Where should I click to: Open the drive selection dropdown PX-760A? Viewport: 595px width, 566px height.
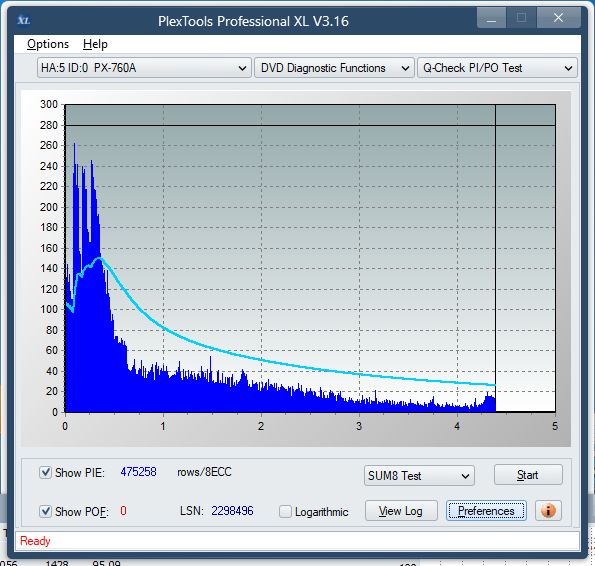(144, 68)
